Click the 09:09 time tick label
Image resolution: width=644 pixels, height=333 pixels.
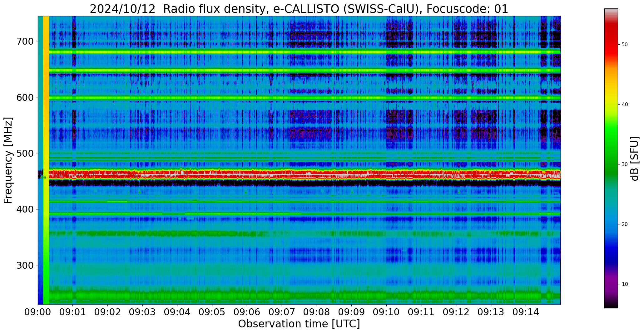click(351, 312)
